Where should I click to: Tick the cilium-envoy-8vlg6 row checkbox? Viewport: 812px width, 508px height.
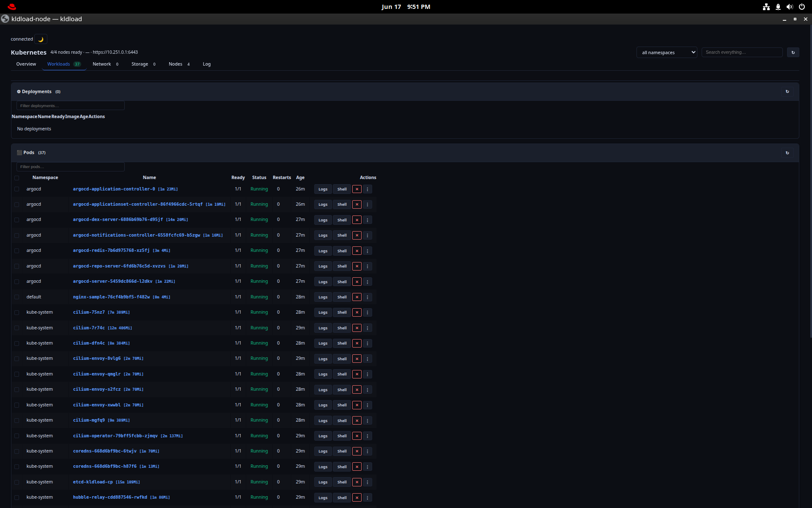[17, 359]
